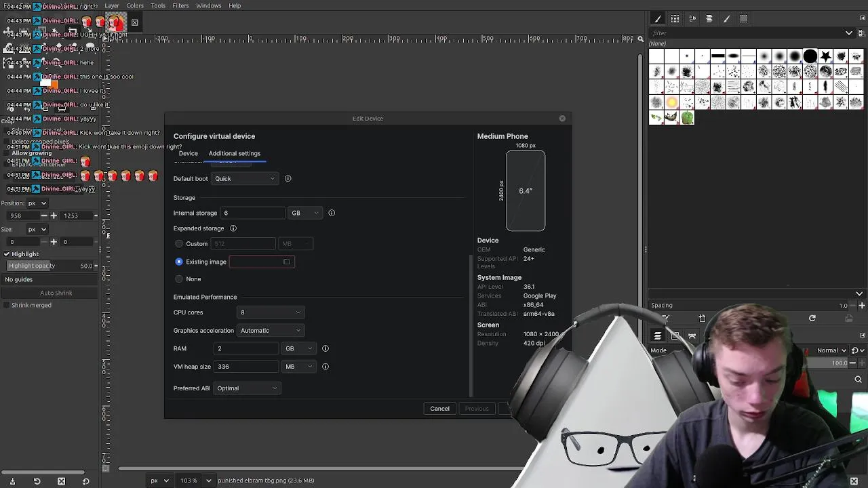Open Graphics acceleration Automatic dropdown
Viewport: 868px width, 488px height.
tap(270, 331)
